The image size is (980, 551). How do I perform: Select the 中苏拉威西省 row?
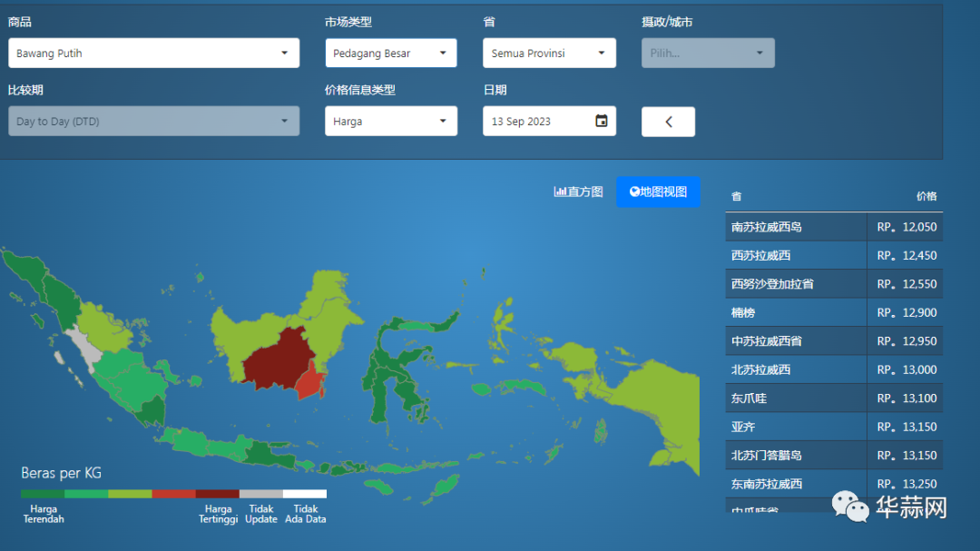coord(834,341)
